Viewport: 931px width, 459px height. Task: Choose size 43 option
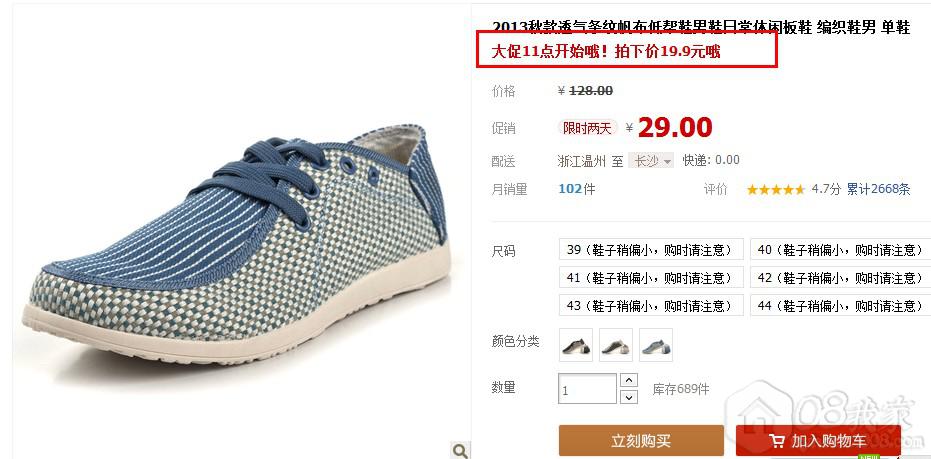[651, 305]
